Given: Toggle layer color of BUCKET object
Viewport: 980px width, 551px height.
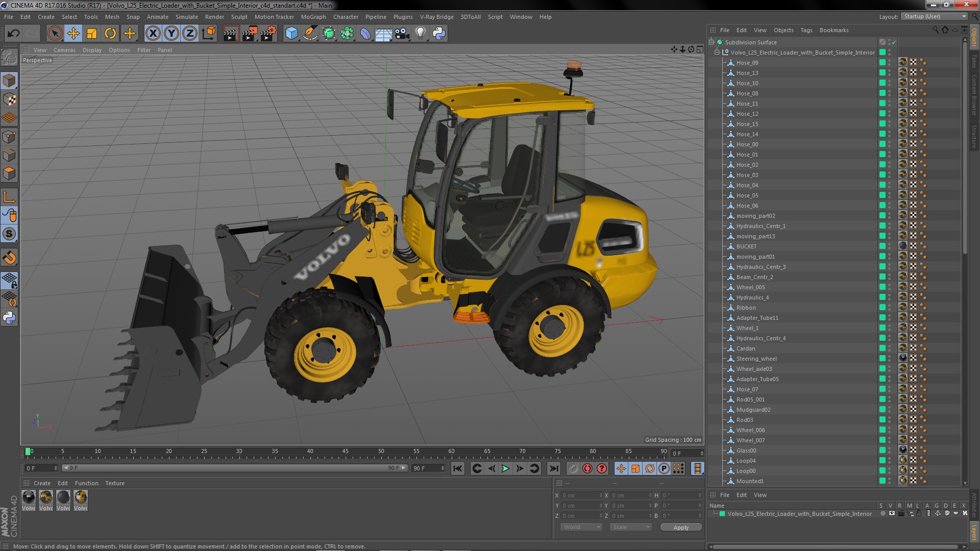Looking at the screenshot, I should click(882, 246).
